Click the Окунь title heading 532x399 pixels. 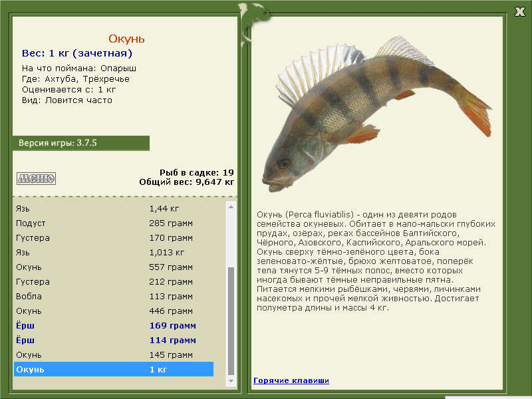(x=126, y=39)
